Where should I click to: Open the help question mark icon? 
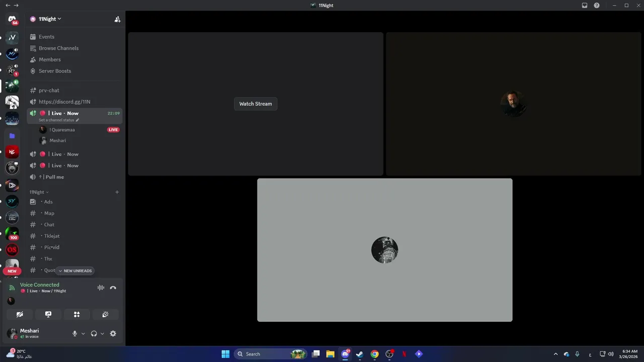pos(597,5)
